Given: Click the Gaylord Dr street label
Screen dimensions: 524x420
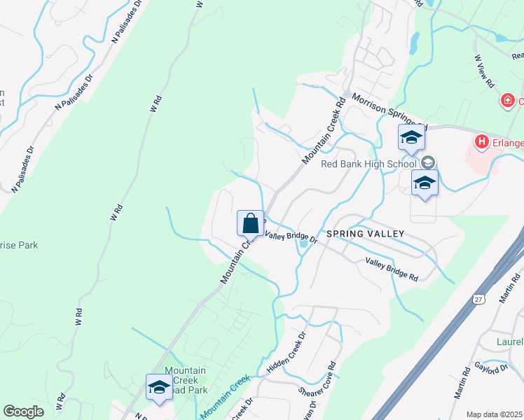Looking at the screenshot, I should [491, 370].
